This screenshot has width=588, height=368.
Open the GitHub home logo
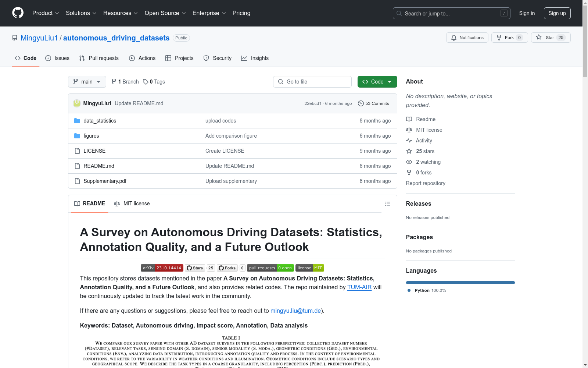click(18, 13)
